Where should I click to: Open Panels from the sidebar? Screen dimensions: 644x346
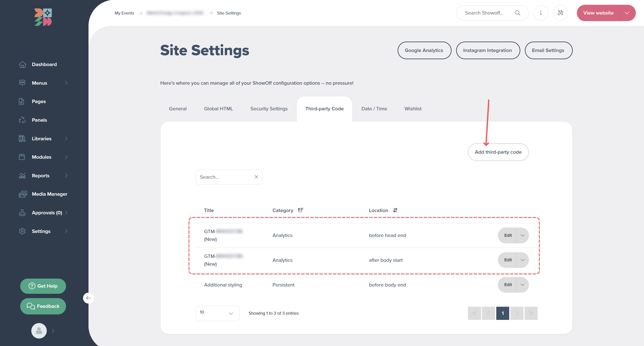tap(39, 120)
